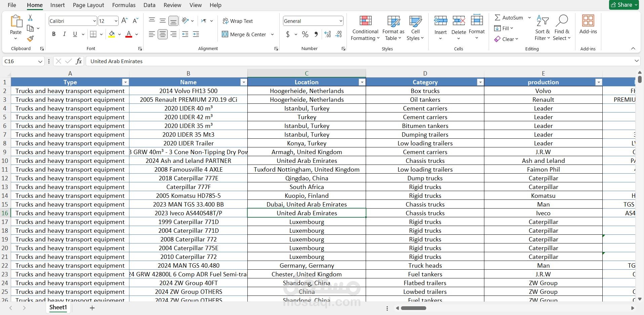Open the production column filter dropdown
Screen dimensions: 644x315
[x=599, y=82]
